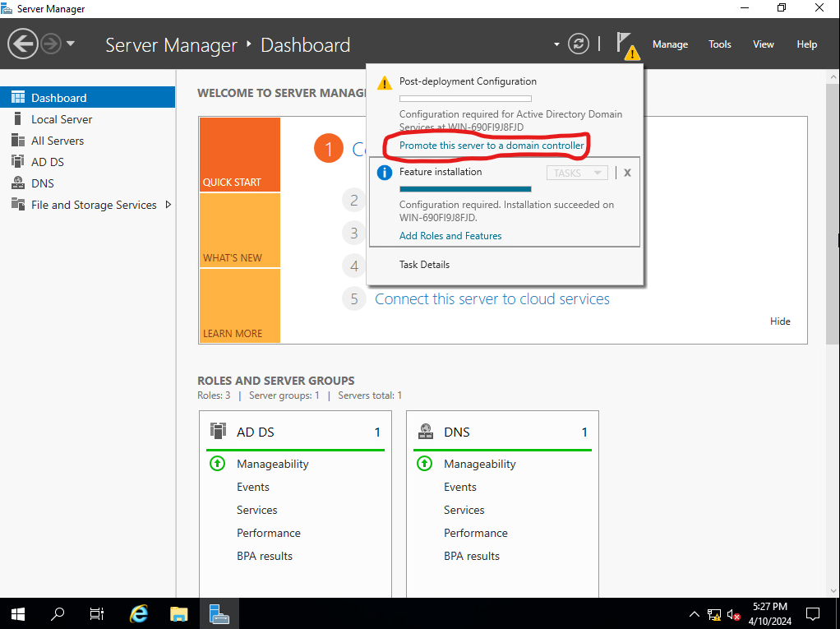
Task: Click the DNS sidebar icon
Action: click(x=18, y=183)
